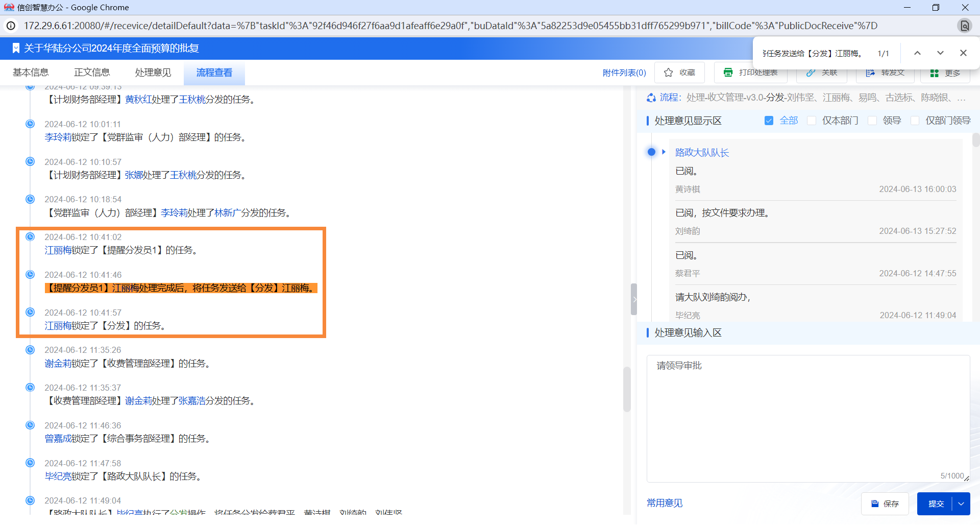This screenshot has height=526, width=980.
Task: Expand the 路政大队队长 opinion group triangle
Action: click(x=664, y=152)
